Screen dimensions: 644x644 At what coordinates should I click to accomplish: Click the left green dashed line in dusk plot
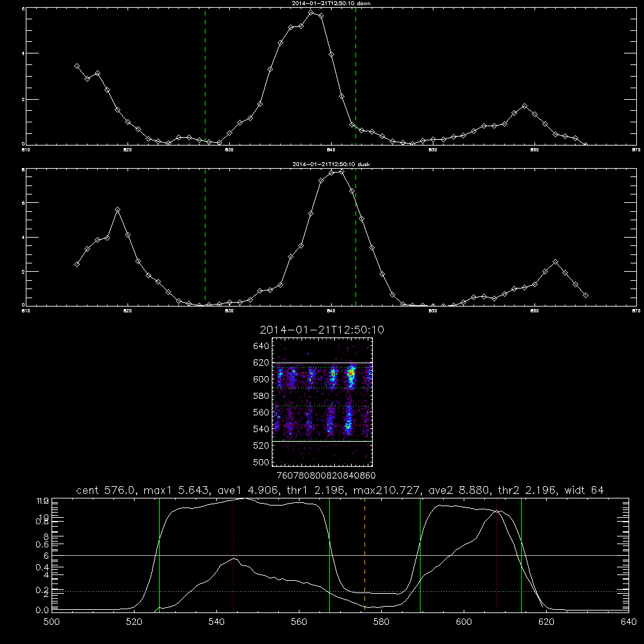pos(205,237)
